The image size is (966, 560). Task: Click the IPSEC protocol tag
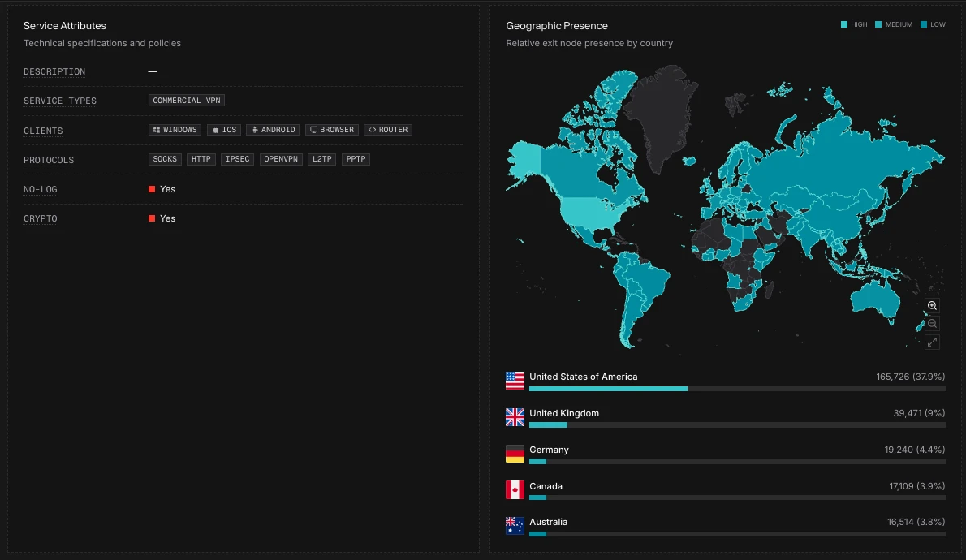(238, 159)
